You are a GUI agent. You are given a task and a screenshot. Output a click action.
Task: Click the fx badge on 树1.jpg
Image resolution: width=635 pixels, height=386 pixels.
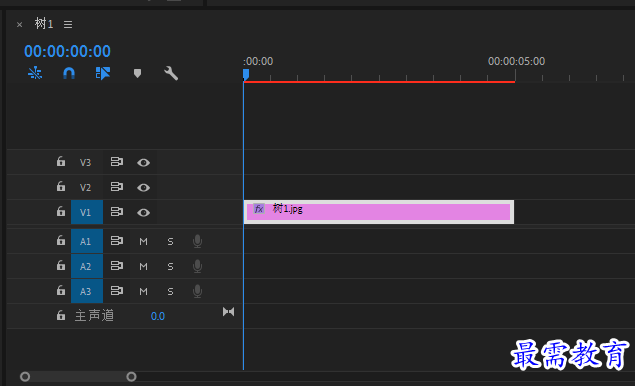259,209
